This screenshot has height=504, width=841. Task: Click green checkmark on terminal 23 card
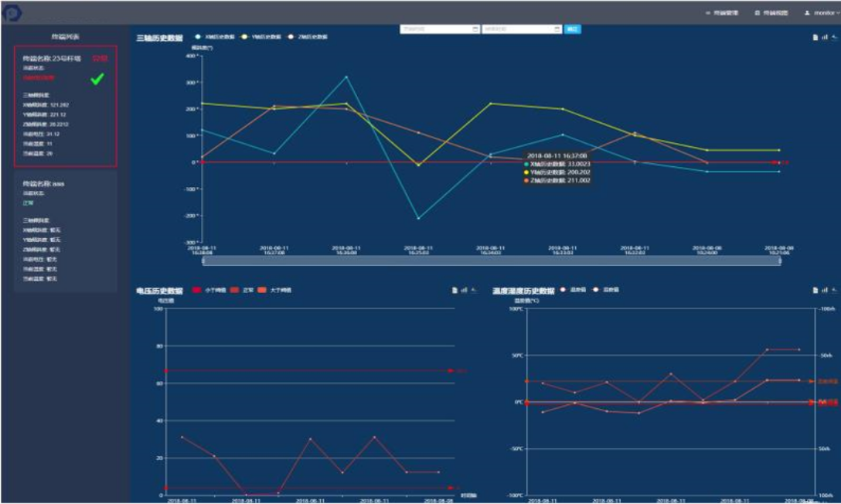coord(97,78)
